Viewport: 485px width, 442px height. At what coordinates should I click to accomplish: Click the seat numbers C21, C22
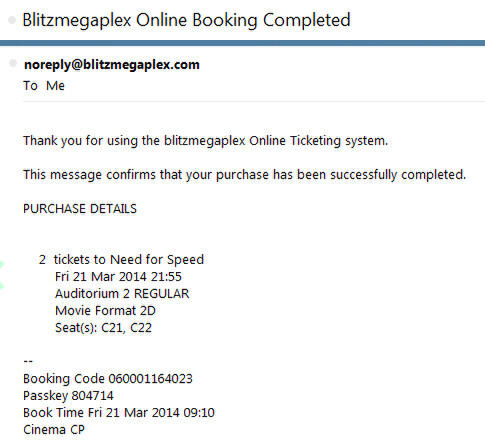coord(126,328)
